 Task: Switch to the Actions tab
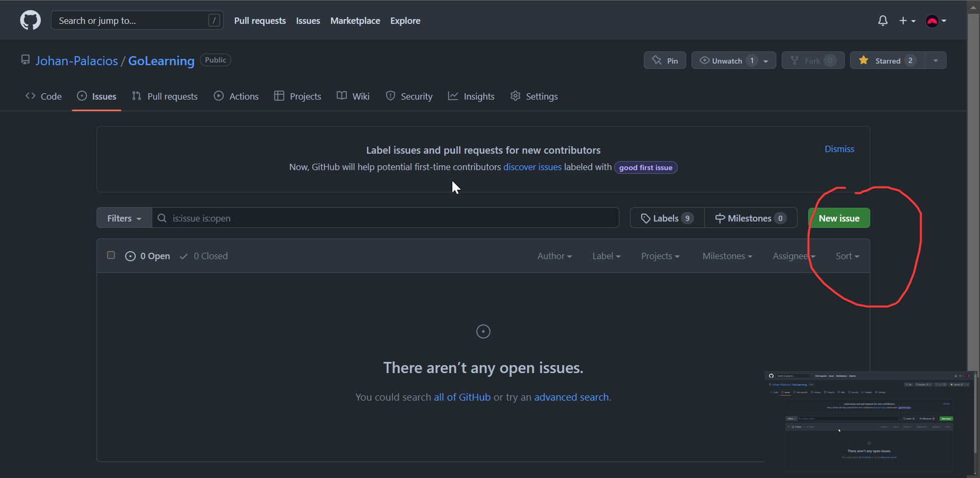[x=236, y=96]
